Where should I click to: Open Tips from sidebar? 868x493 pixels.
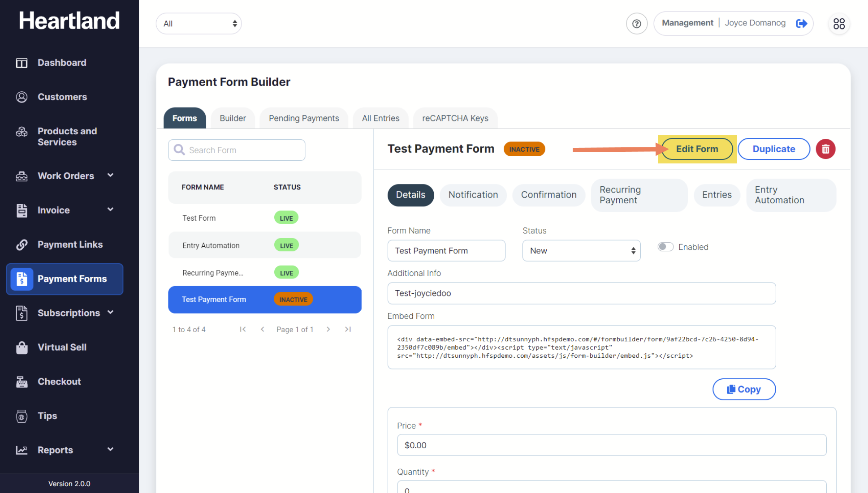click(x=47, y=416)
